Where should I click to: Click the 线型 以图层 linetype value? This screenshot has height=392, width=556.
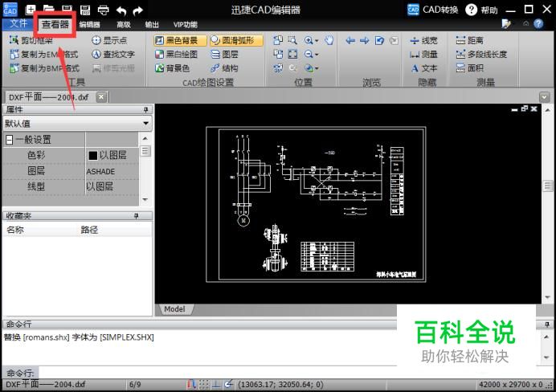[x=100, y=186]
